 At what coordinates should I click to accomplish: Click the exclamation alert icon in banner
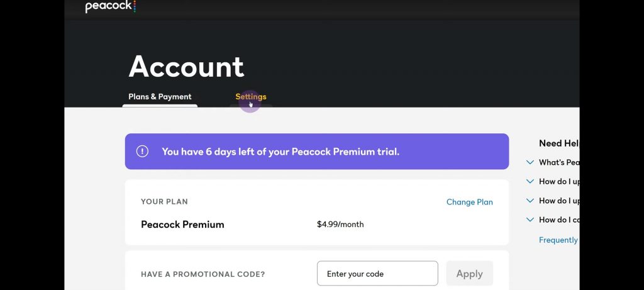[142, 151]
